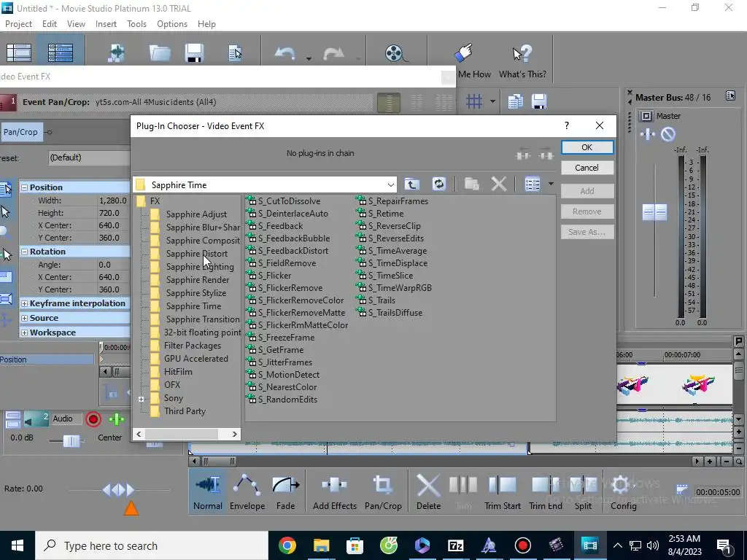Open the Options menu
The width and height of the screenshot is (747, 560).
[x=172, y=24]
